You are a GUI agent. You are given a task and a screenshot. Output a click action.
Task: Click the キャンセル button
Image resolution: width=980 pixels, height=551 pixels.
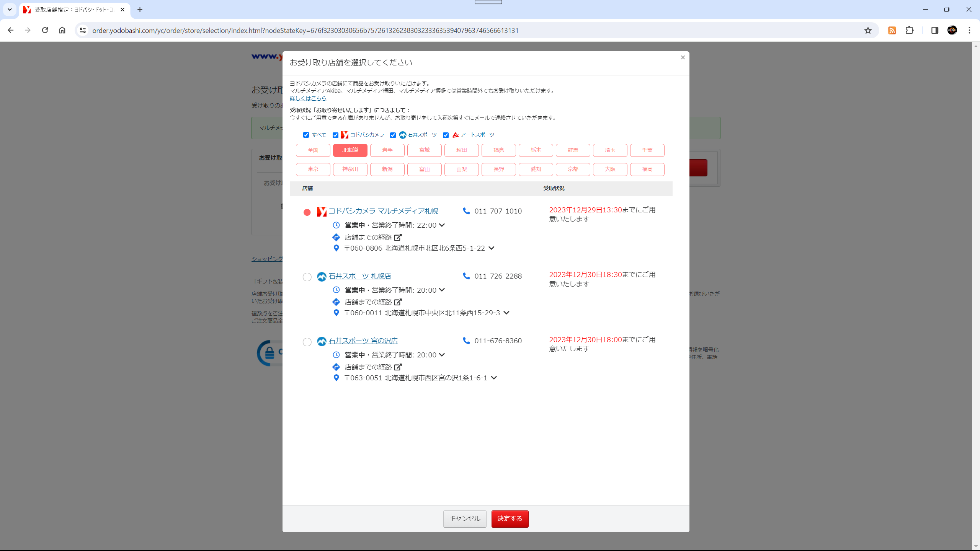coord(465,519)
